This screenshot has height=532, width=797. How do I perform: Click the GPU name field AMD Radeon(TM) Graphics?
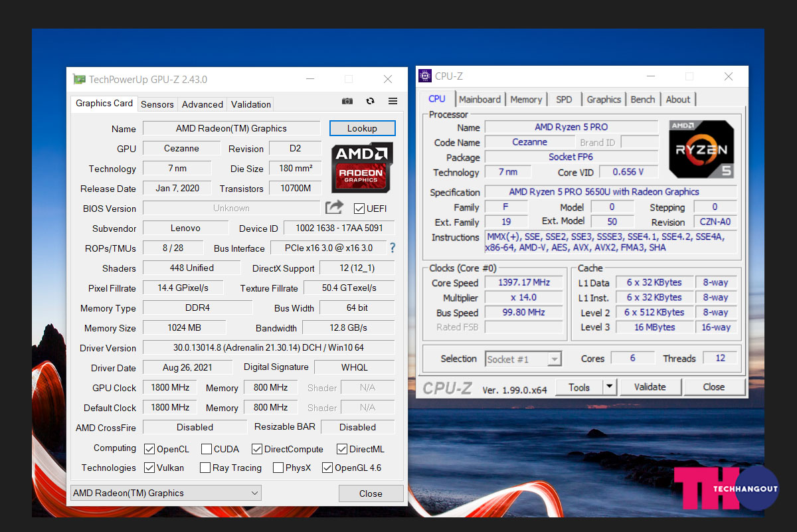(231, 128)
